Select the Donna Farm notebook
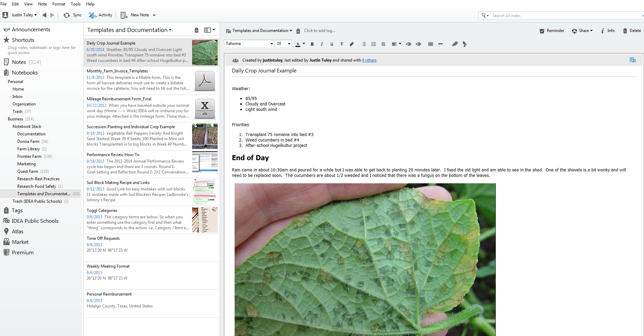644x336 pixels. coord(28,141)
